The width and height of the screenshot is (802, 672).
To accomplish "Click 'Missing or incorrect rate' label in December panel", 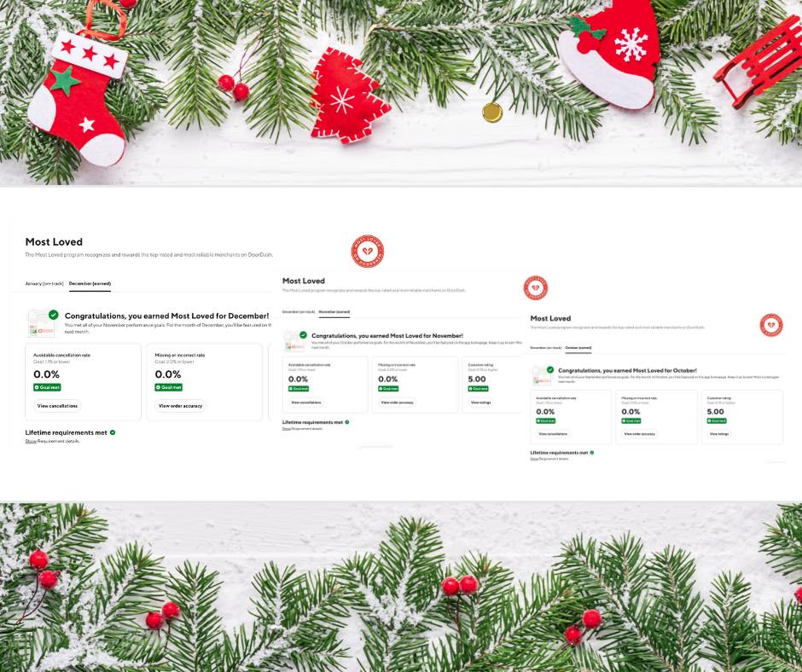I will click(180, 355).
